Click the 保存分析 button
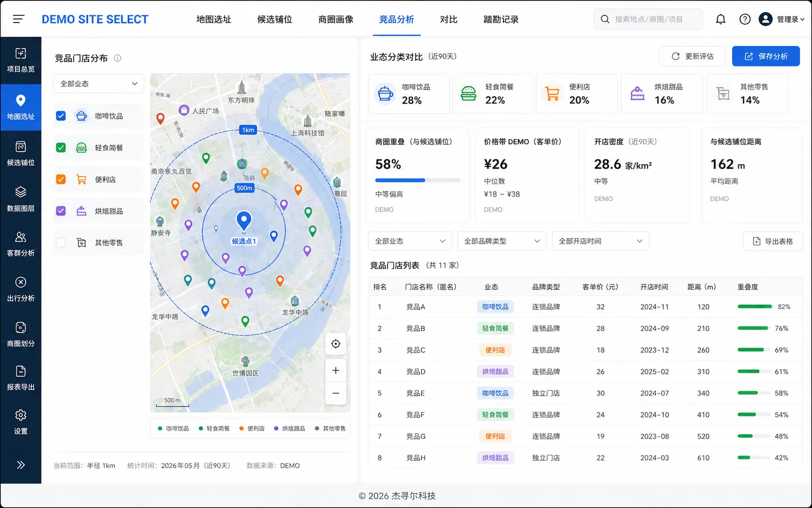Viewport: 812px width, 508px height. 766,56
